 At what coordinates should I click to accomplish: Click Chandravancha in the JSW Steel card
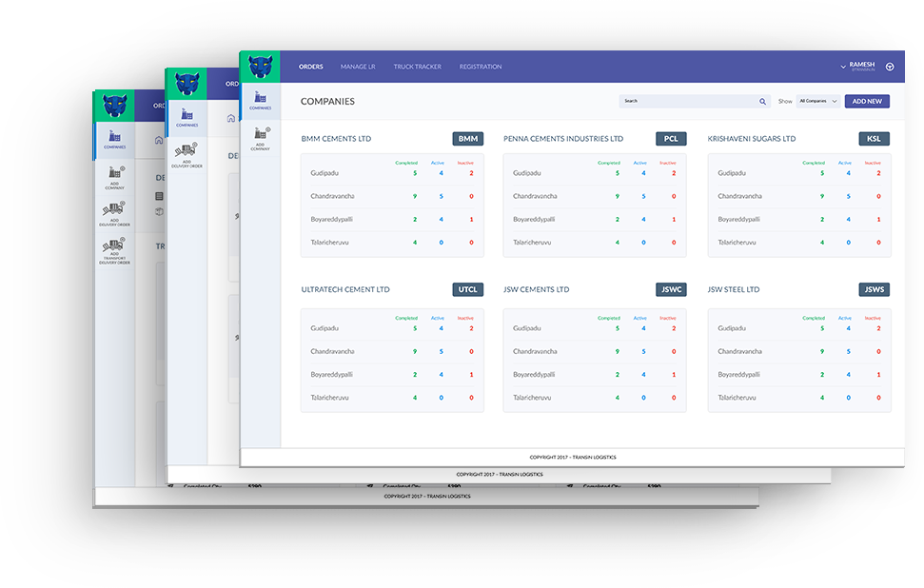tap(739, 351)
